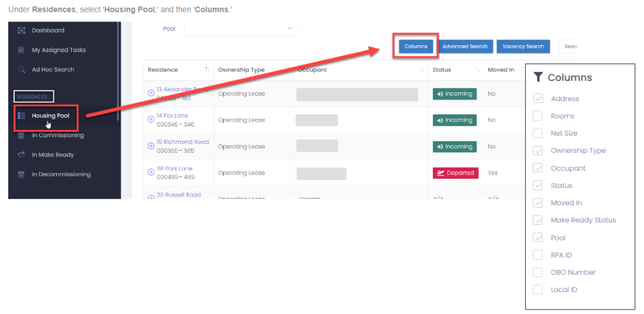The height and width of the screenshot is (314, 644).
Task: Enable the Local ID column checkbox
Action: (x=538, y=290)
